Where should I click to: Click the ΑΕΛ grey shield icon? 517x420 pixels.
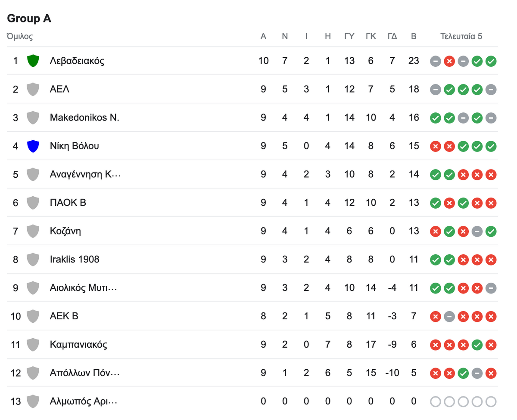[33, 89]
